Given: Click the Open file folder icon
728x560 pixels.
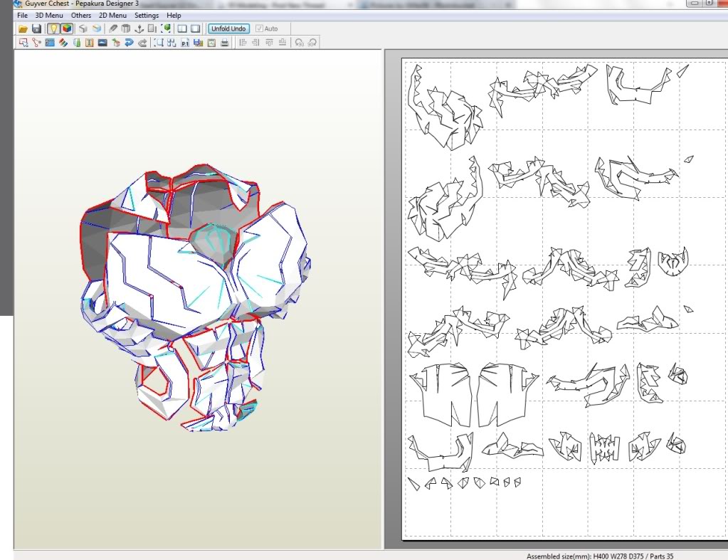Looking at the screenshot, I should [x=23, y=28].
